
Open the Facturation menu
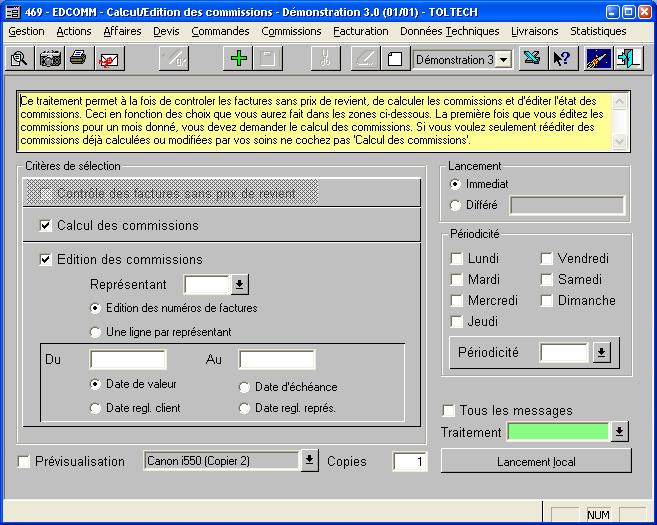pyautogui.click(x=360, y=31)
